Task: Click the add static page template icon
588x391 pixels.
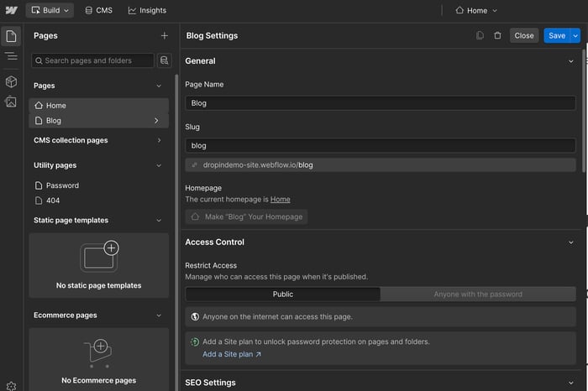Action: 99,256
